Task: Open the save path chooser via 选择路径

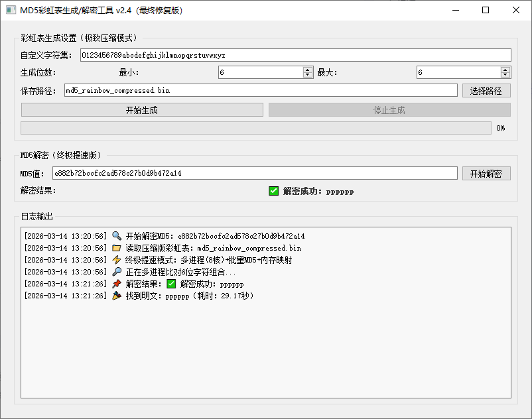Action: 486,90
